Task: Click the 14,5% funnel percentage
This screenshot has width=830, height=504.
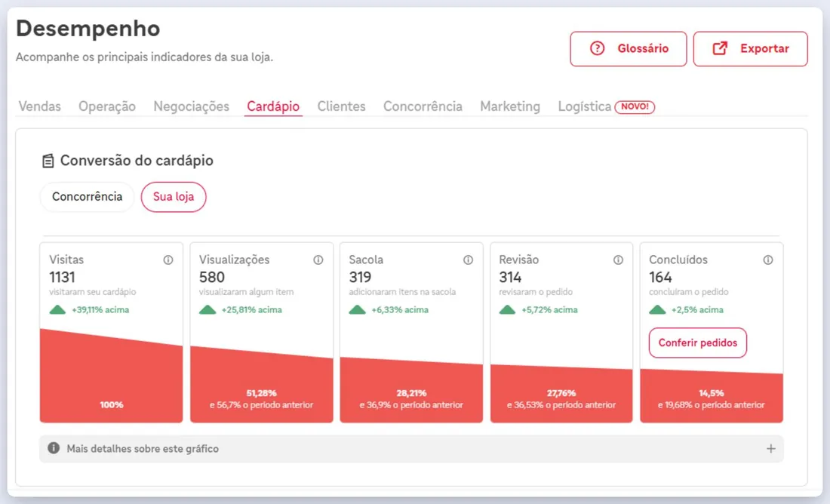Action: 712,393
